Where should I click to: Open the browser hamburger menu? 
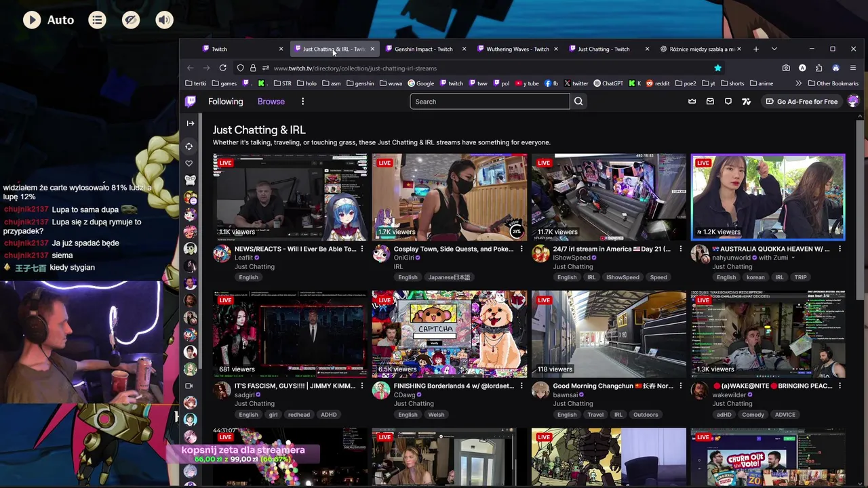point(853,68)
